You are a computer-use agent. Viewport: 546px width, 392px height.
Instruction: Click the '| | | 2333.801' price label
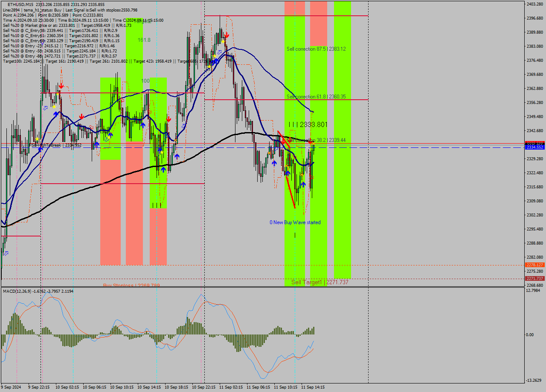308,124
